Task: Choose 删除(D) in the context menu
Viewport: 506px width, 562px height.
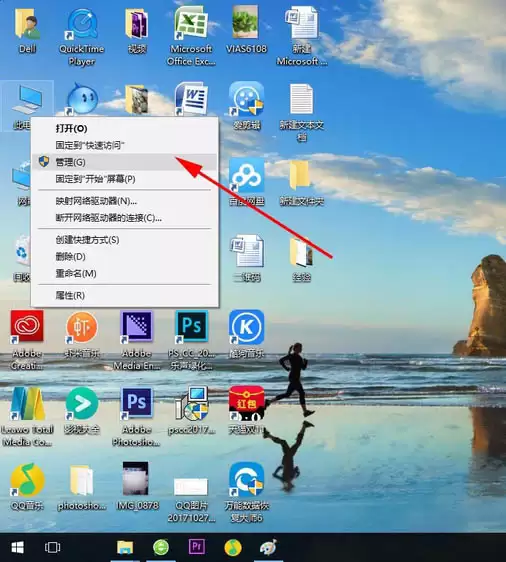Action: coord(124,257)
